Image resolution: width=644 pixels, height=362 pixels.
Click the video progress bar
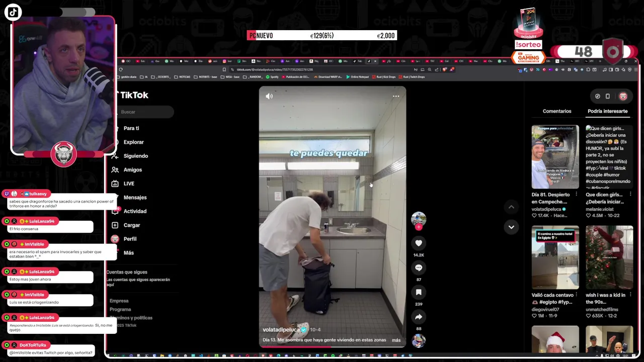(333, 346)
